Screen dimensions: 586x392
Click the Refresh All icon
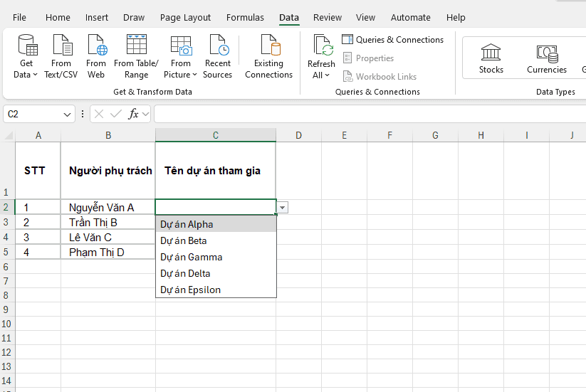(322, 46)
